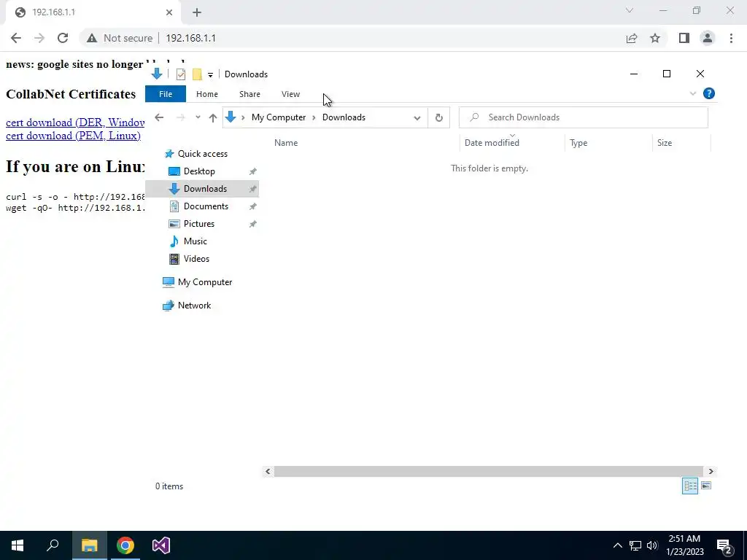Select My Computer in navigation pane
The width and height of the screenshot is (747, 560).
205,282
